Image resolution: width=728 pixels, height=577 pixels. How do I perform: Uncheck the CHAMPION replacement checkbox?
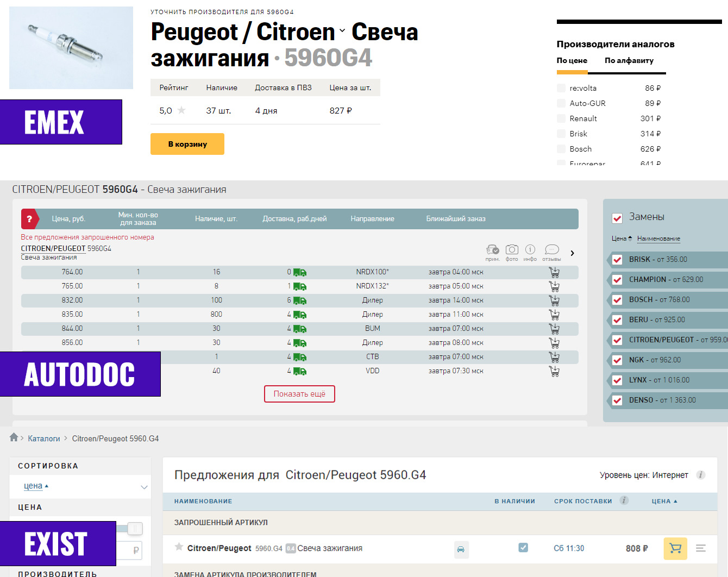click(617, 280)
